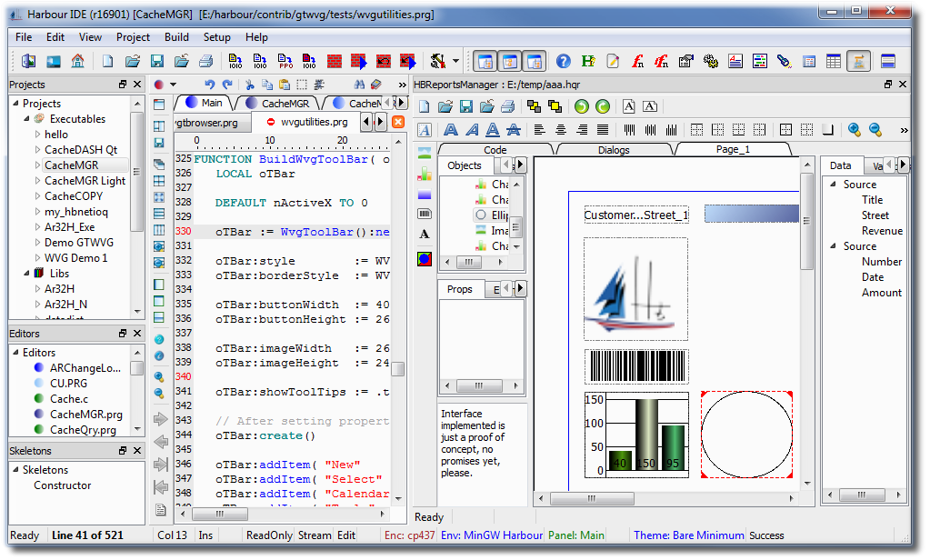Click the code editor vertical scrollbar thumb
Image resolution: width=930 pixels, height=560 pixels.
(x=398, y=369)
